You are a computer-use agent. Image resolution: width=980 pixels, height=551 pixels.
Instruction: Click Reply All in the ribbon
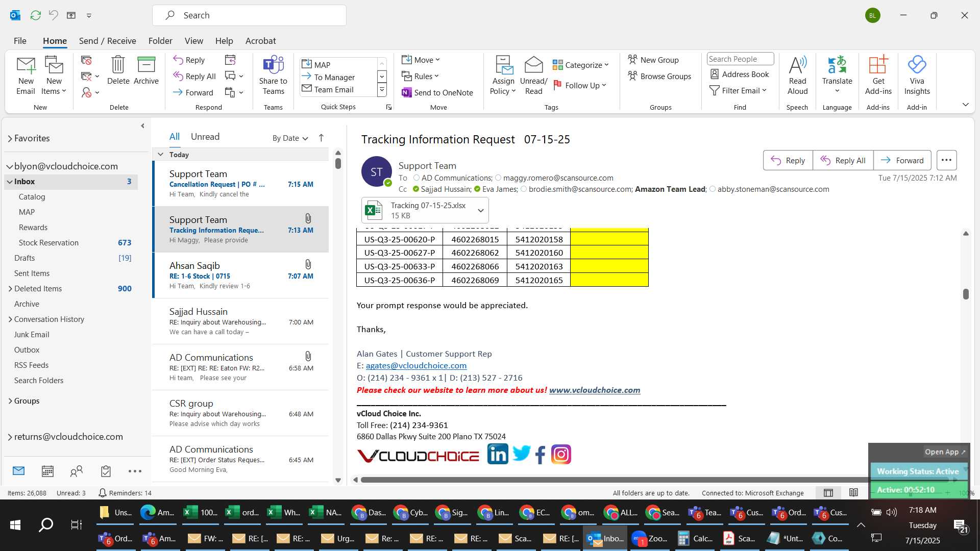coord(194,76)
